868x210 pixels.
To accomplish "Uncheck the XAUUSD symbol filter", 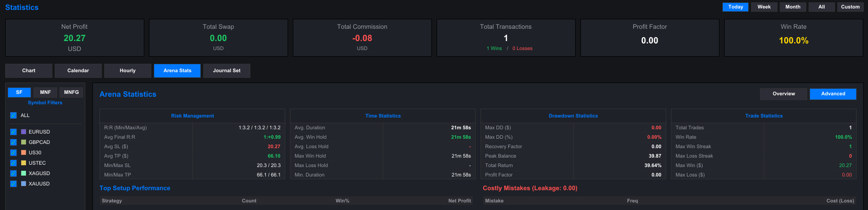I will pyautogui.click(x=13, y=184).
